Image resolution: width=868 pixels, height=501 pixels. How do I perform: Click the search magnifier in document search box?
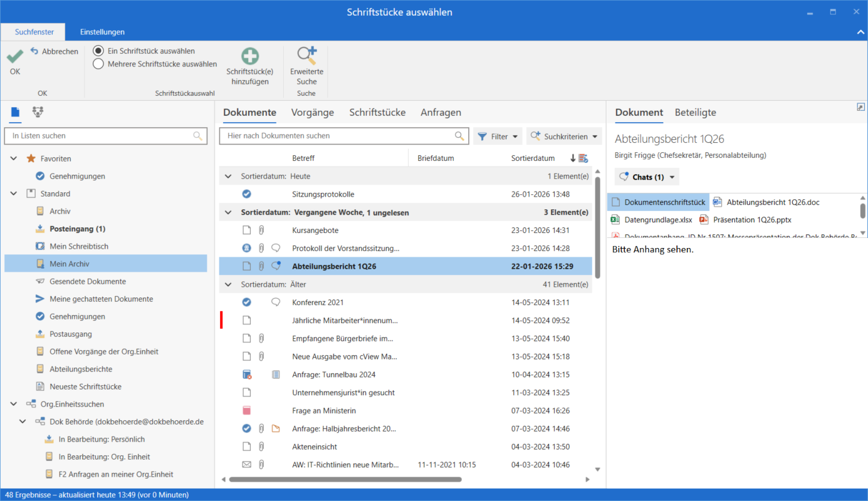click(x=459, y=136)
